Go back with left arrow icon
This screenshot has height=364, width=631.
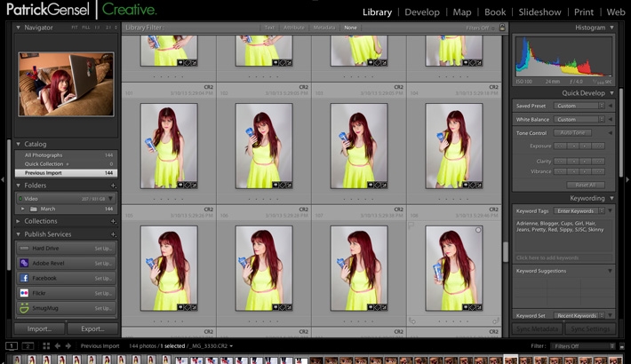58,346
